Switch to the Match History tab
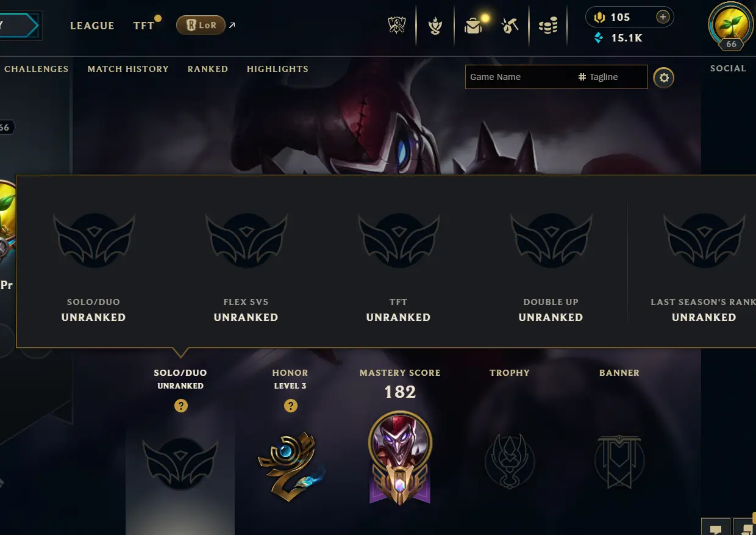The width and height of the screenshot is (756, 535). pyautogui.click(x=128, y=69)
